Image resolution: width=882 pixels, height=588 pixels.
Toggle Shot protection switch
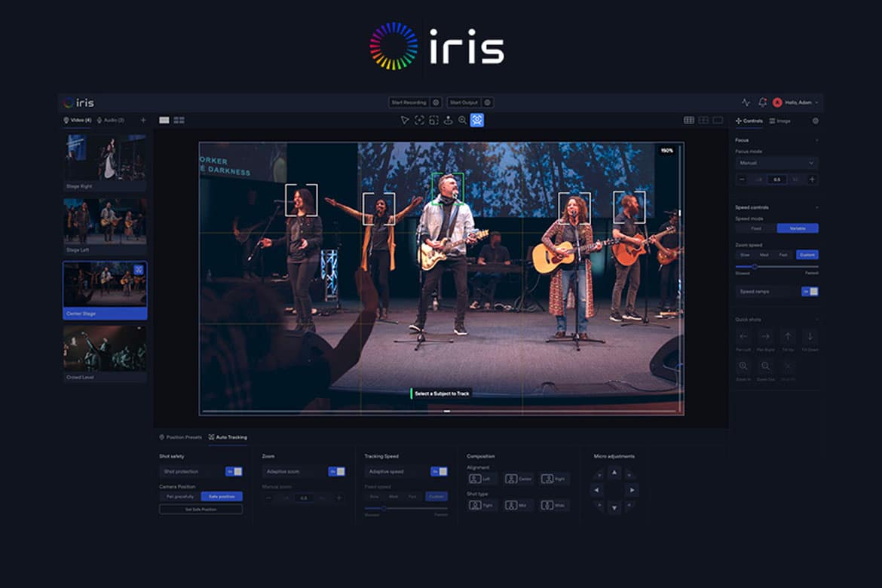(234, 471)
